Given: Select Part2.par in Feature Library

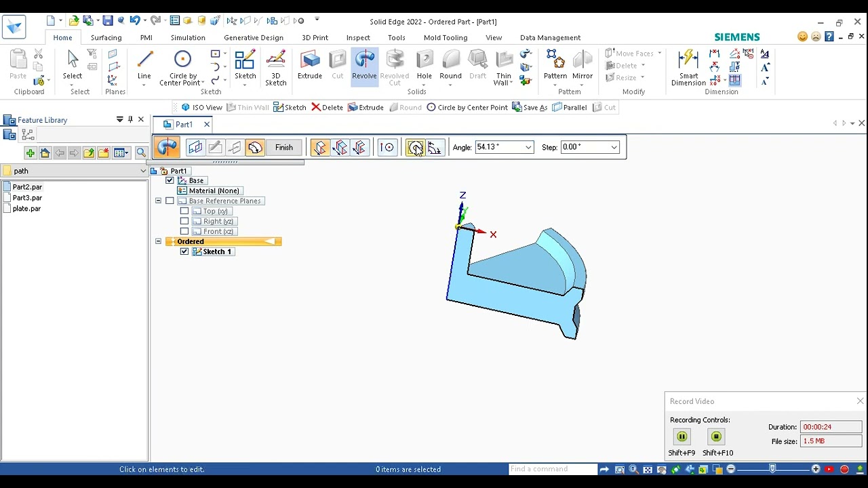Looking at the screenshot, I should point(27,187).
